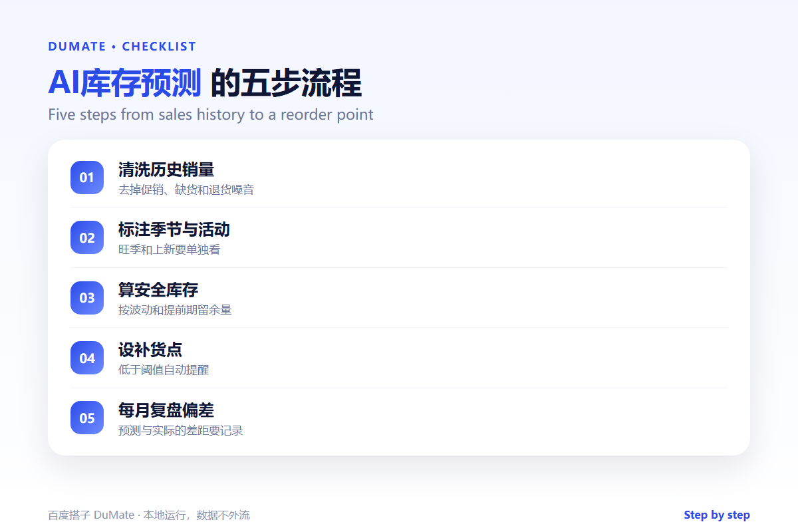
Task: Click the blue title AI库存预测
Action: pyautogui.click(x=124, y=83)
